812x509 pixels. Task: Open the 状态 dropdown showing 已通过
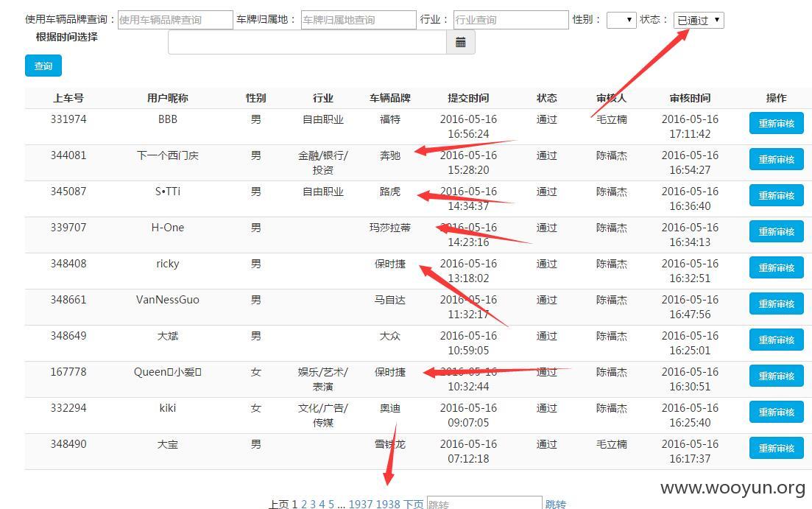[699, 20]
